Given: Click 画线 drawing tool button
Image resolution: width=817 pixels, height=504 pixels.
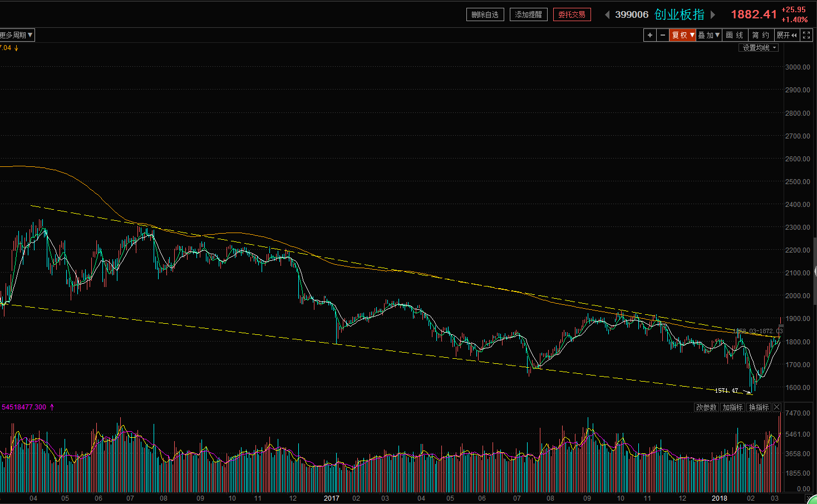Looking at the screenshot, I should tap(735, 35).
